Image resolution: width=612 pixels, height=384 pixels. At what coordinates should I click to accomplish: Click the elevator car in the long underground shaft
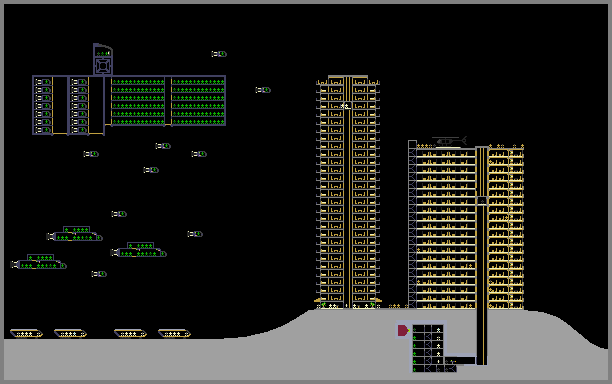(482, 201)
